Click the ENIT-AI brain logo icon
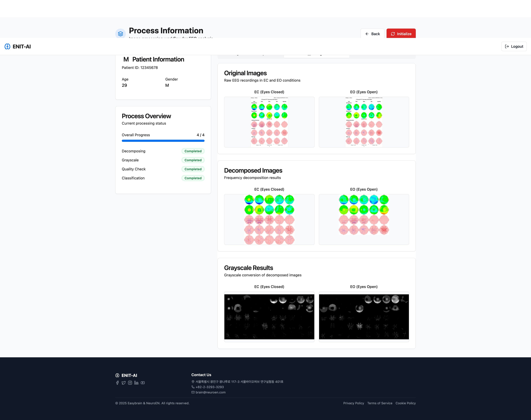 click(7, 46)
